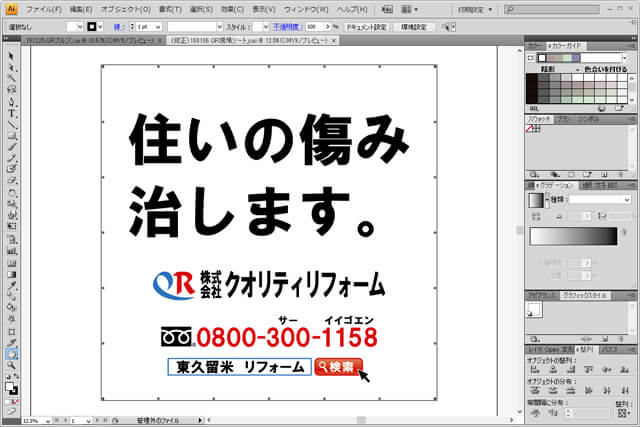Select the highlighted Hand tool
Screen dimensions: 640x427
(11, 354)
